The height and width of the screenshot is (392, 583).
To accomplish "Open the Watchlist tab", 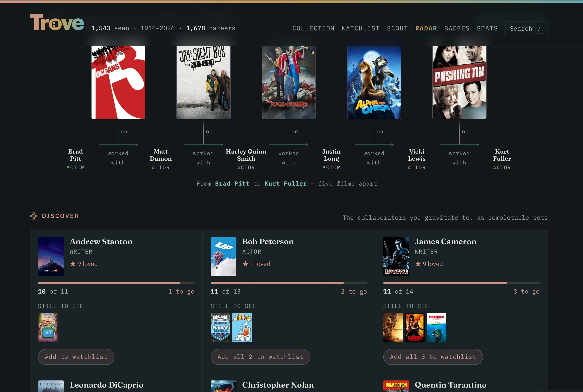I will (x=361, y=28).
